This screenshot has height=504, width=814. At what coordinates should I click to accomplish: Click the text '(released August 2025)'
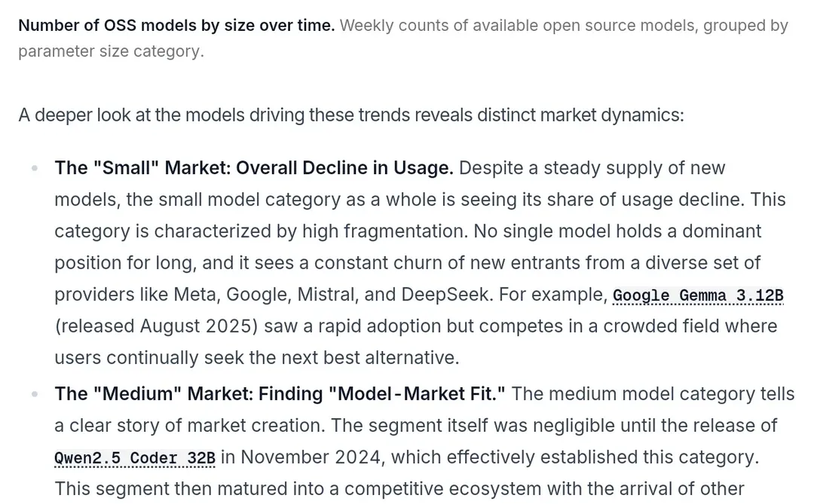coord(156,326)
